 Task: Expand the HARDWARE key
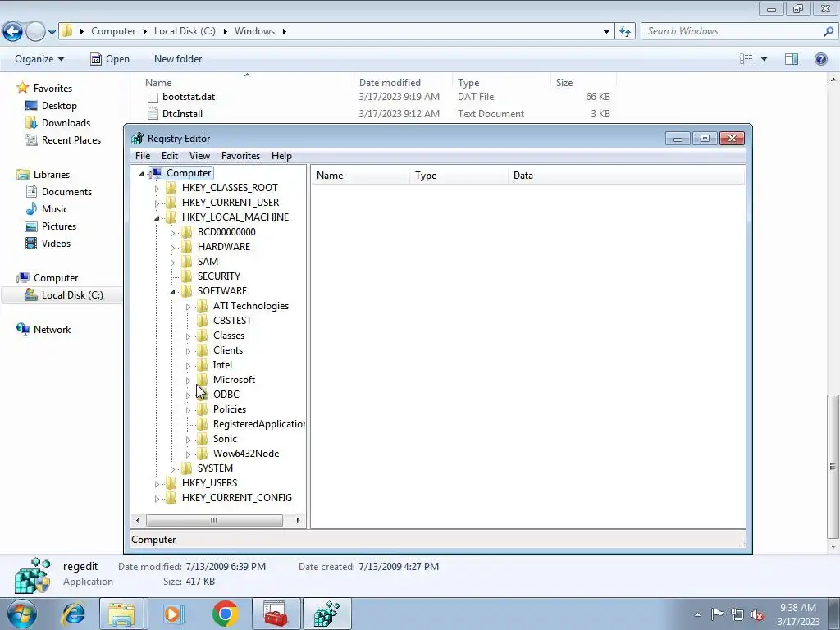(x=172, y=248)
